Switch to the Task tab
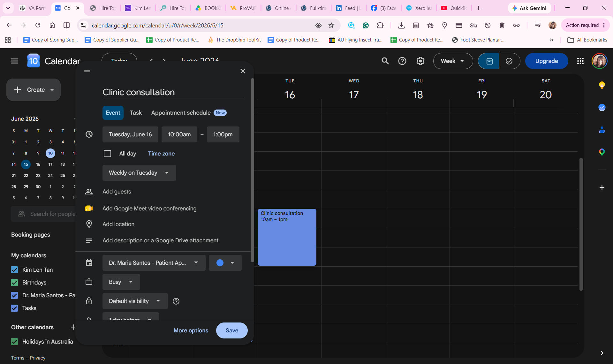613x364 pixels. 136,113
